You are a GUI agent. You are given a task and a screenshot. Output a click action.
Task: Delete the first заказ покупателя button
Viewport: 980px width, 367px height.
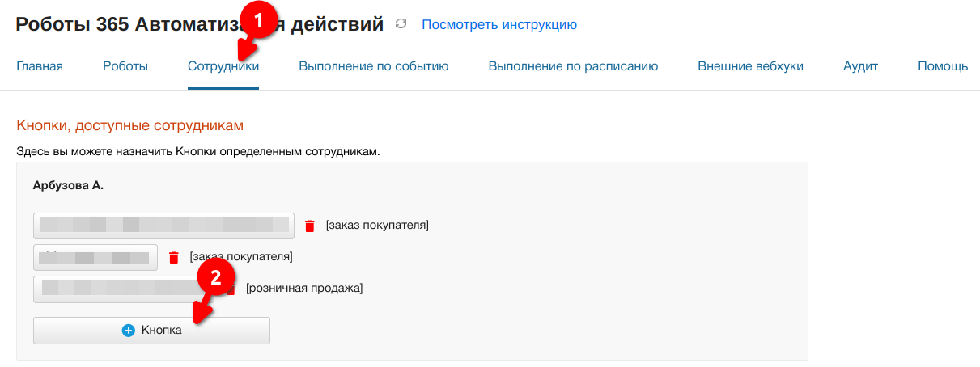click(x=309, y=226)
